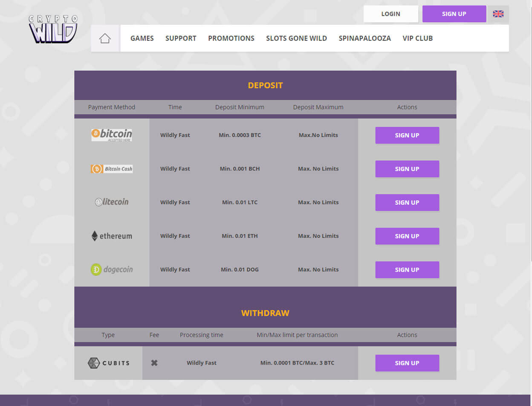Click the Withdraw section heading

click(265, 313)
